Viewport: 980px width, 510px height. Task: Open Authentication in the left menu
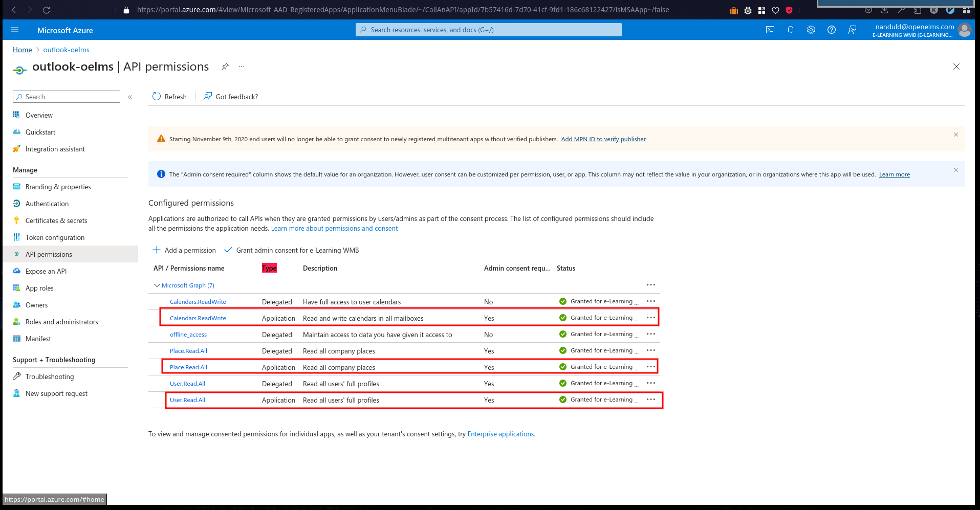click(47, 204)
